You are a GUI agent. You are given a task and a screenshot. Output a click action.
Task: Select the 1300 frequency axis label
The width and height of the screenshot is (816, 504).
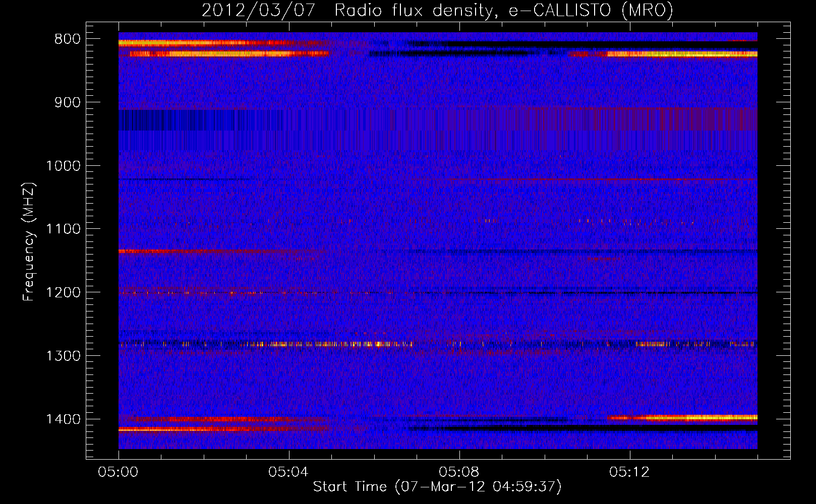[x=63, y=356]
